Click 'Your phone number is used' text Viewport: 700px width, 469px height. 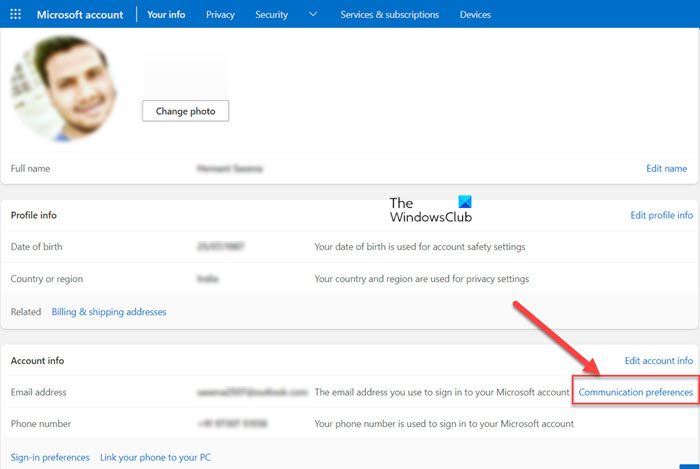pos(444,423)
